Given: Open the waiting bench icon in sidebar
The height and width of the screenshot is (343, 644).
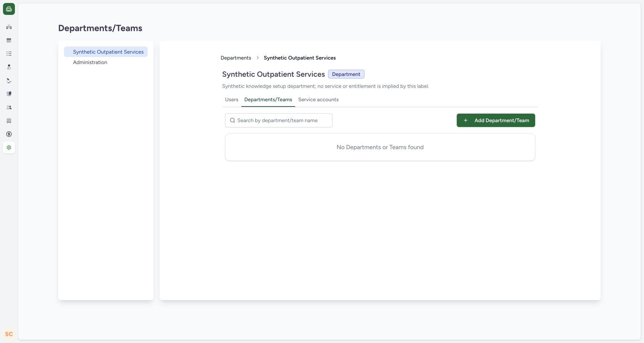Looking at the screenshot, I should point(9,121).
